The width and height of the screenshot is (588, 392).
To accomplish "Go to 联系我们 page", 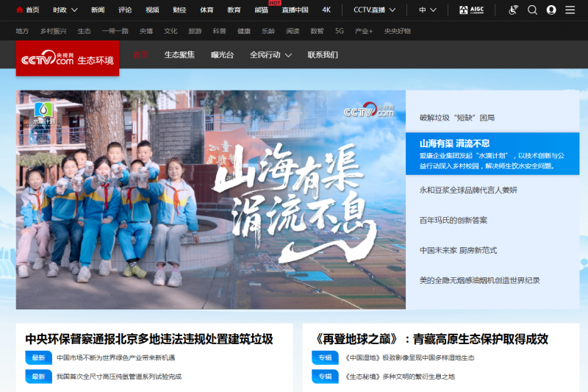I will (323, 55).
